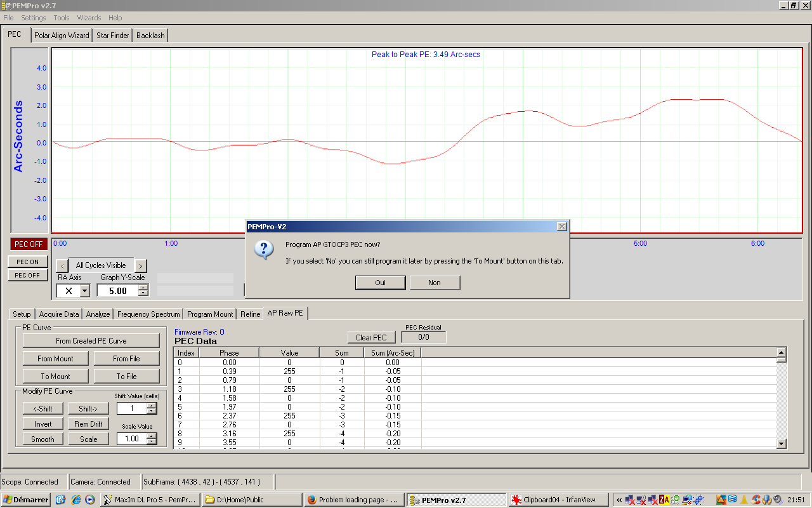
Task: Click the Shift-> button
Action: tap(88, 409)
